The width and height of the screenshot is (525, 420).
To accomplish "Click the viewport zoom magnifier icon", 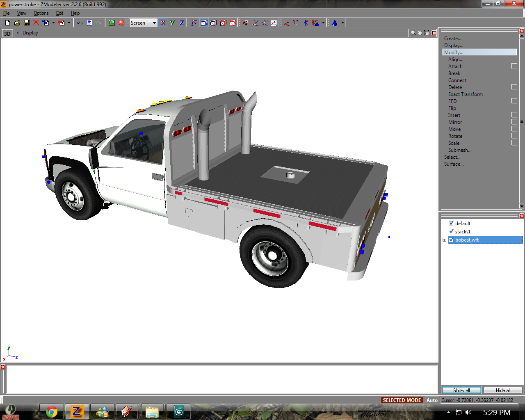I will 413,33.
